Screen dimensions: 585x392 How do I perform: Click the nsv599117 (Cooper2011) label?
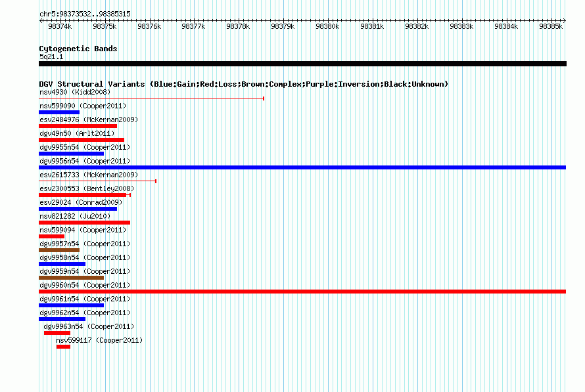(x=99, y=340)
